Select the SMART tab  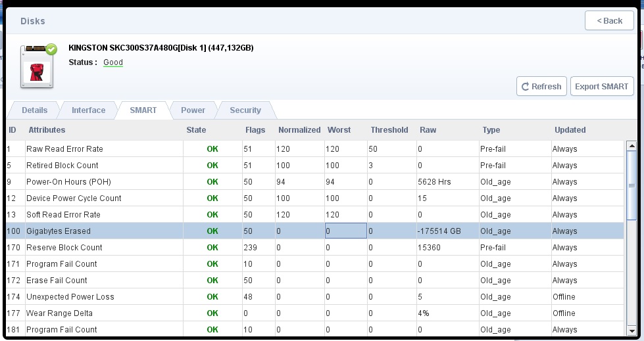143,110
